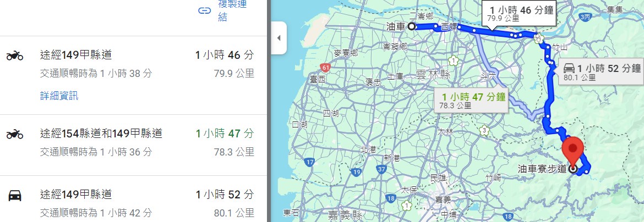Open 詳細資訊 for the first route
This screenshot has height=222, width=644.
point(59,96)
